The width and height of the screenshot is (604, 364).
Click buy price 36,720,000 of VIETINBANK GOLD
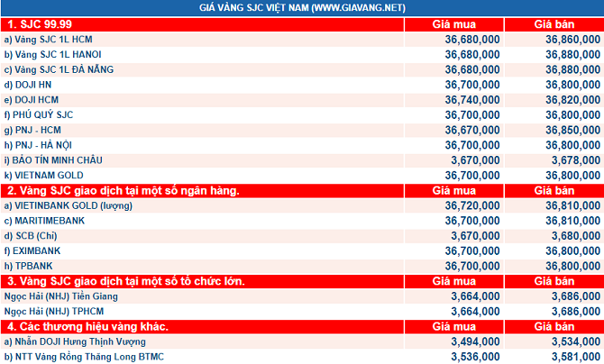472,205
